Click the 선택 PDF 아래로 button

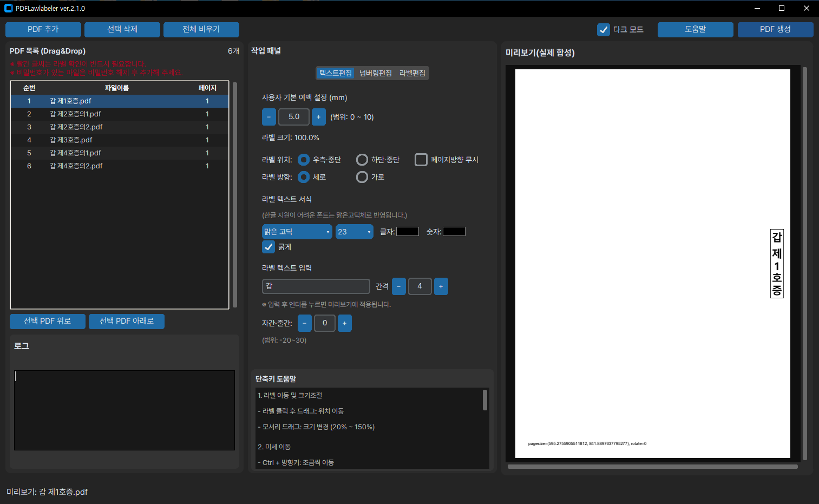point(127,321)
